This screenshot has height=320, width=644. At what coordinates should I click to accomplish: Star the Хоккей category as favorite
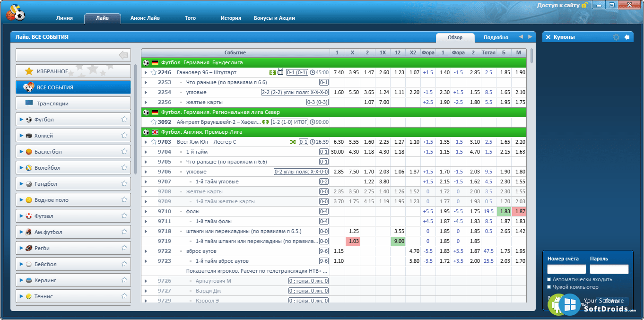(124, 136)
